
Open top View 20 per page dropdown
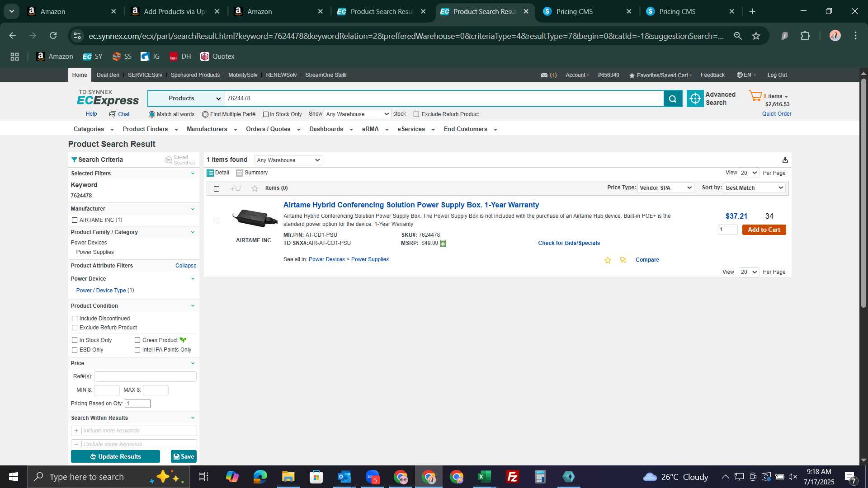[749, 173]
